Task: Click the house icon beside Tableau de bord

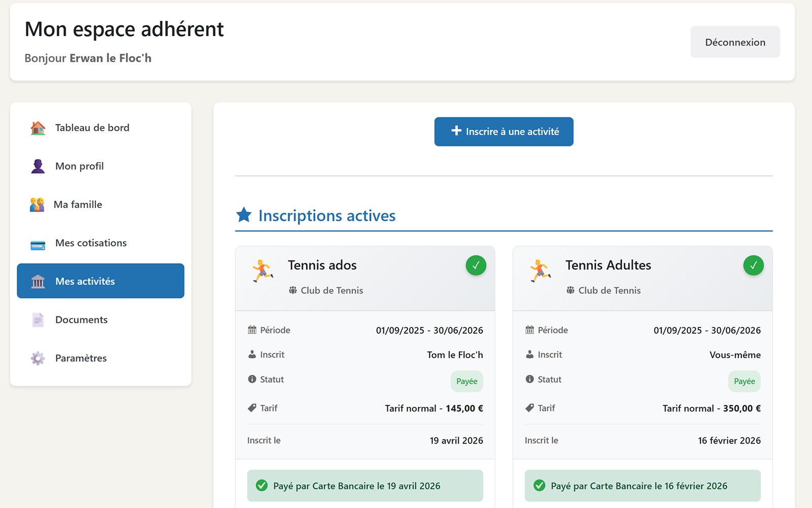Action: pos(38,128)
